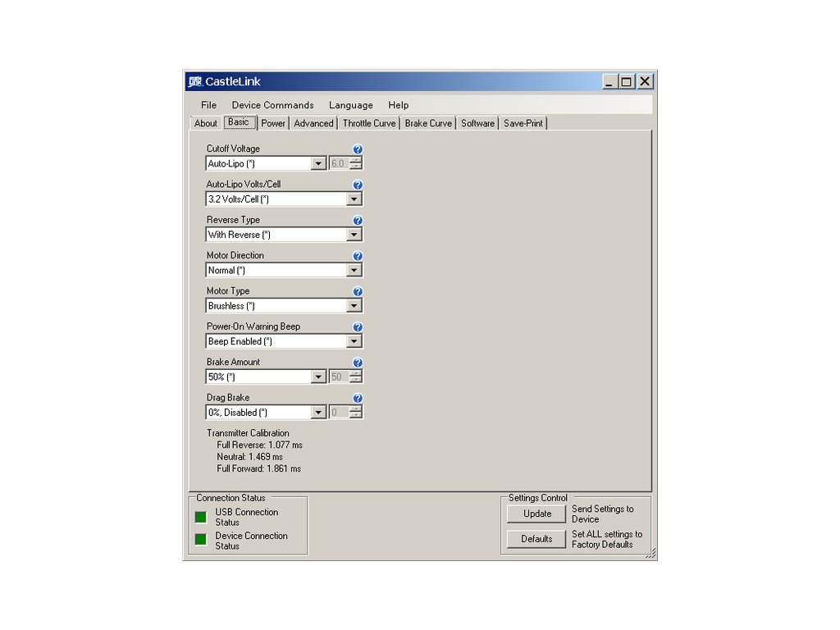The width and height of the screenshot is (840, 630).
Task: Open the Reverse Type combo box
Action: click(354, 235)
